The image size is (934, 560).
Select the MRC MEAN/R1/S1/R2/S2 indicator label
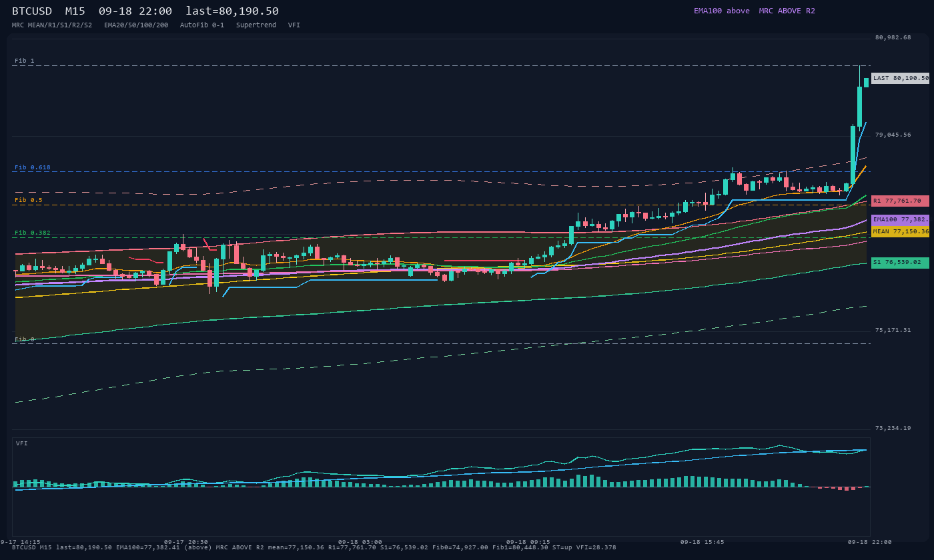point(52,25)
